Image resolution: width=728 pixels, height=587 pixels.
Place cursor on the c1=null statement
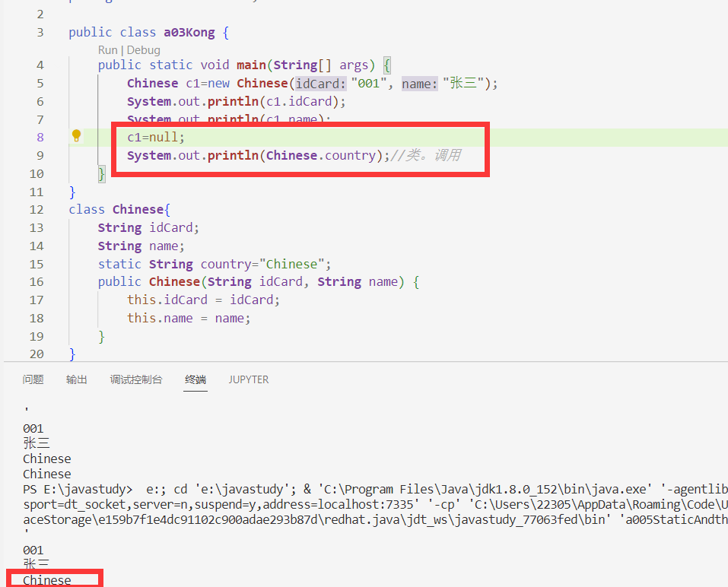tap(156, 138)
